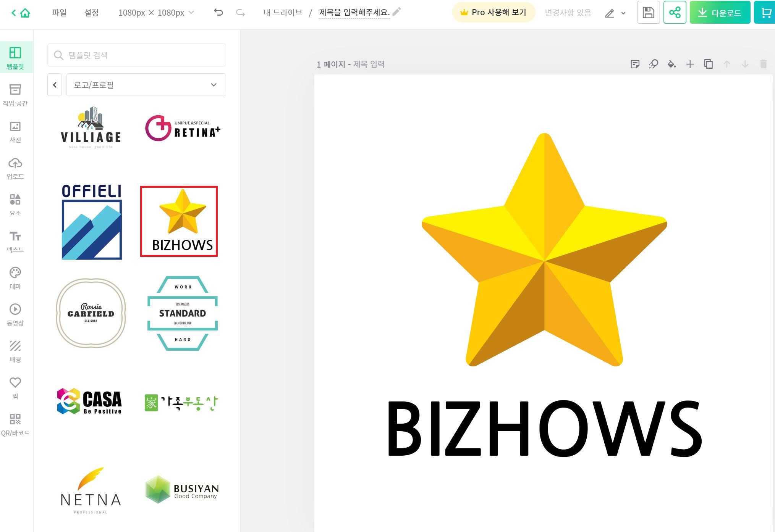775x532 pixels.
Task: Move page down arrow
Action: coord(745,64)
